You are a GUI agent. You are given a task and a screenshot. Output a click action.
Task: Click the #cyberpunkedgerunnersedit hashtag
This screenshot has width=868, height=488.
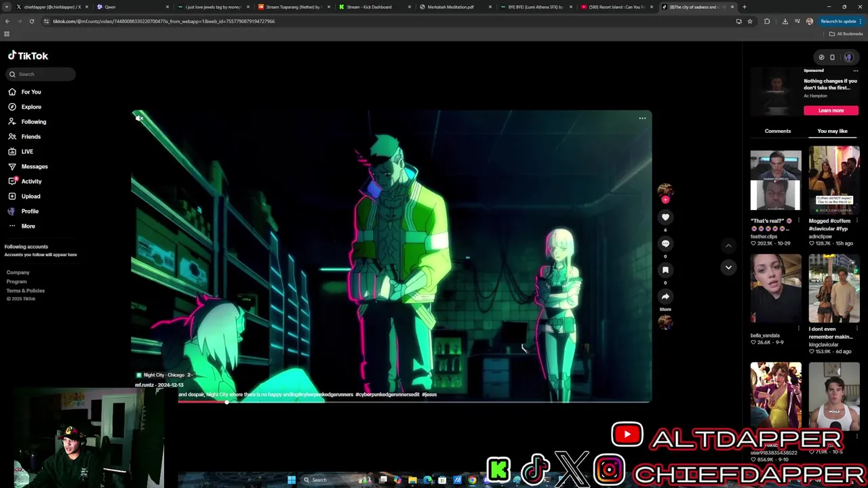tap(387, 394)
